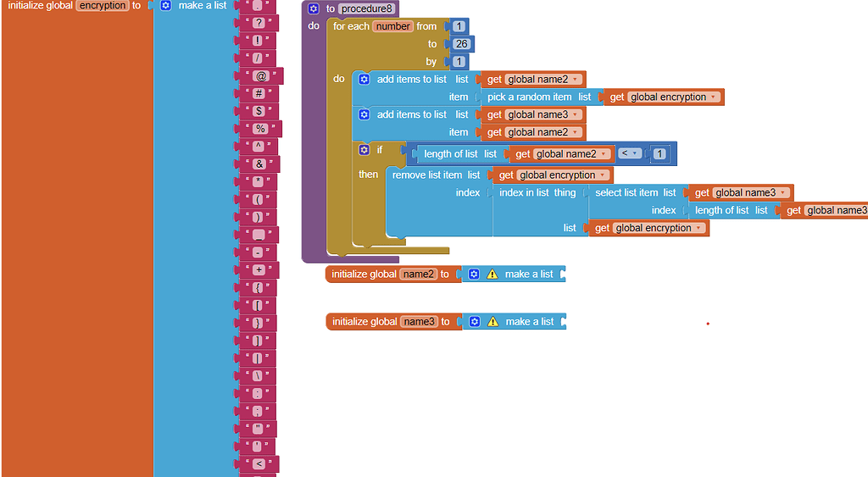The image size is (868, 477).
Task: Click the gear icon on procedure8 block
Action: tap(314, 8)
